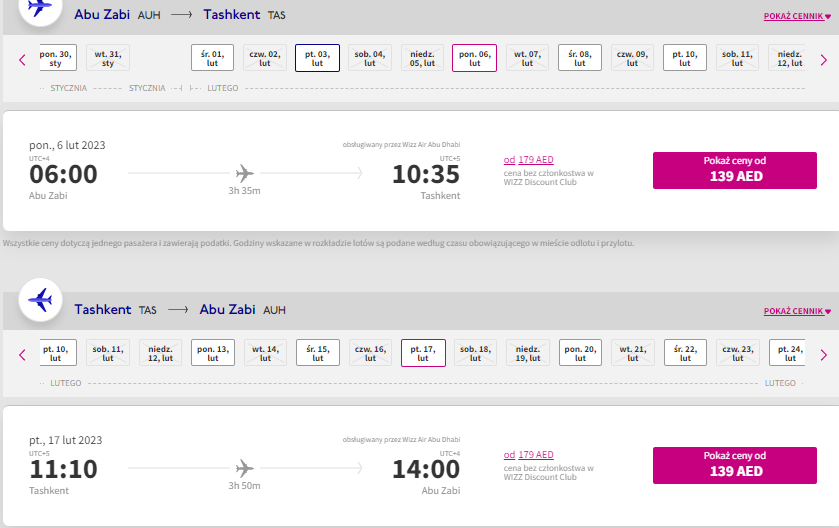
Task: Pick return date pon. 20, lut
Action: point(580,353)
